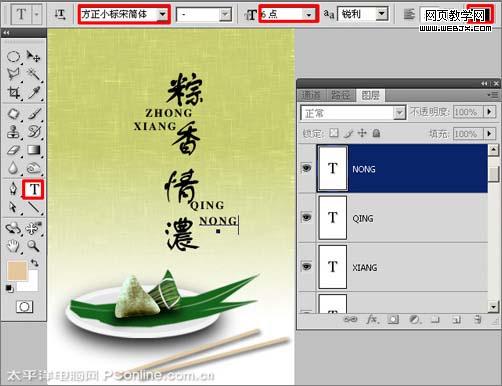Click the 填充 100% input field

[x=467, y=134]
